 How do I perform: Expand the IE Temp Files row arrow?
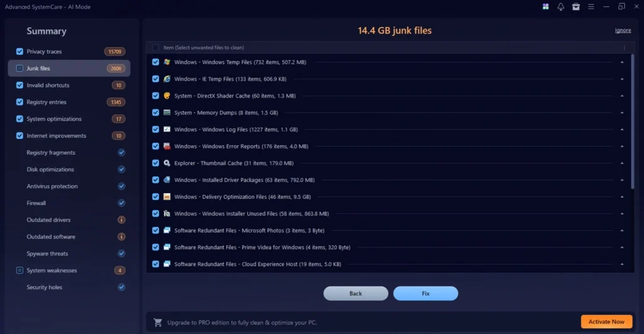[x=622, y=79]
